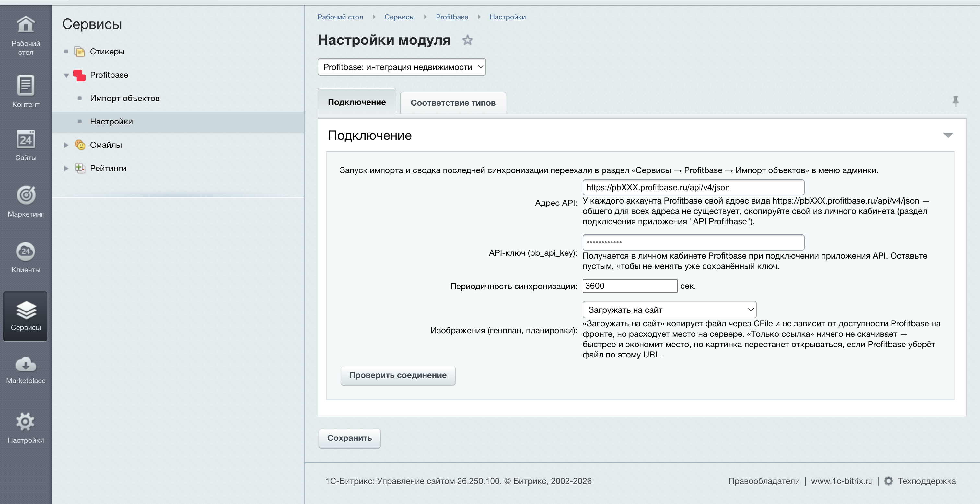Open the Настройки gear sidebar section
Image resolution: width=980 pixels, height=504 pixels.
(26, 428)
